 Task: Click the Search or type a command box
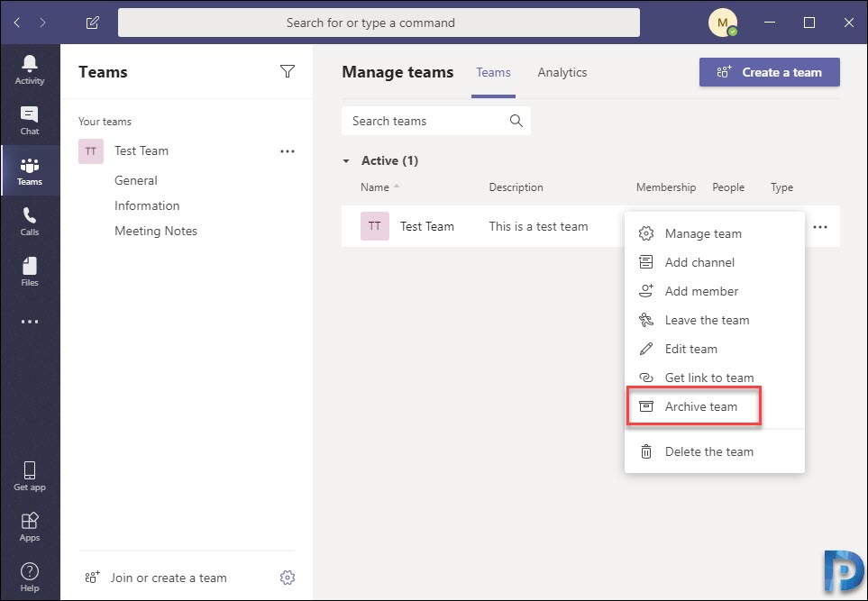pyautogui.click(x=379, y=23)
